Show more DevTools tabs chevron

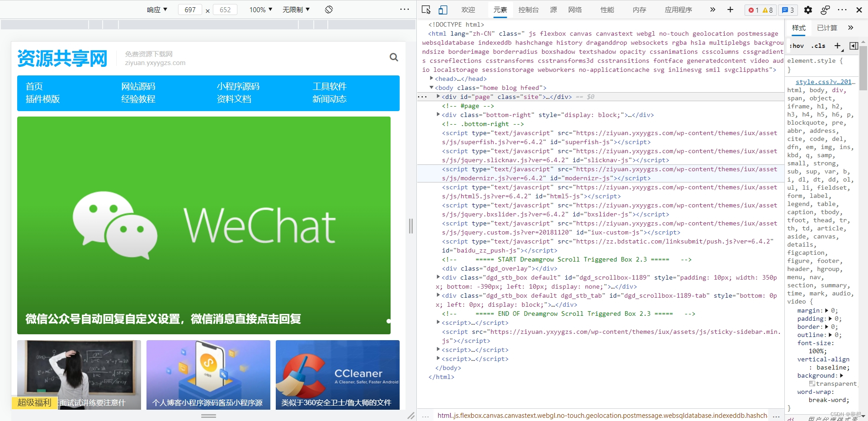coord(712,9)
